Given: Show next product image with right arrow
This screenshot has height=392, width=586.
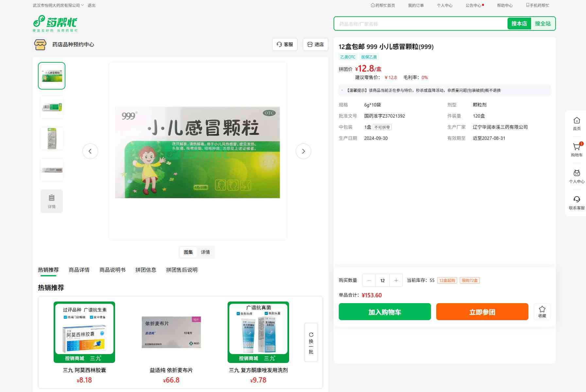Looking at the screenshot, I should pyautogui.click(x=303, y=151).
